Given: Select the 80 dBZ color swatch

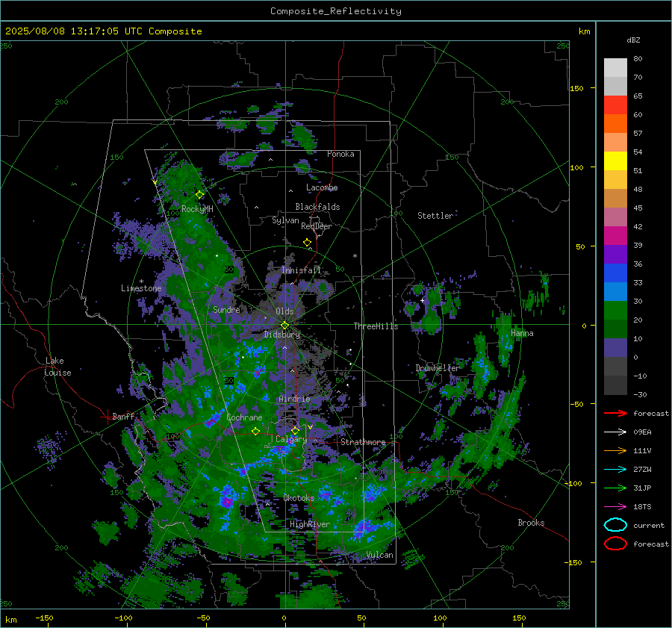Looking at the screenshot, I should (x=615, y=67).
